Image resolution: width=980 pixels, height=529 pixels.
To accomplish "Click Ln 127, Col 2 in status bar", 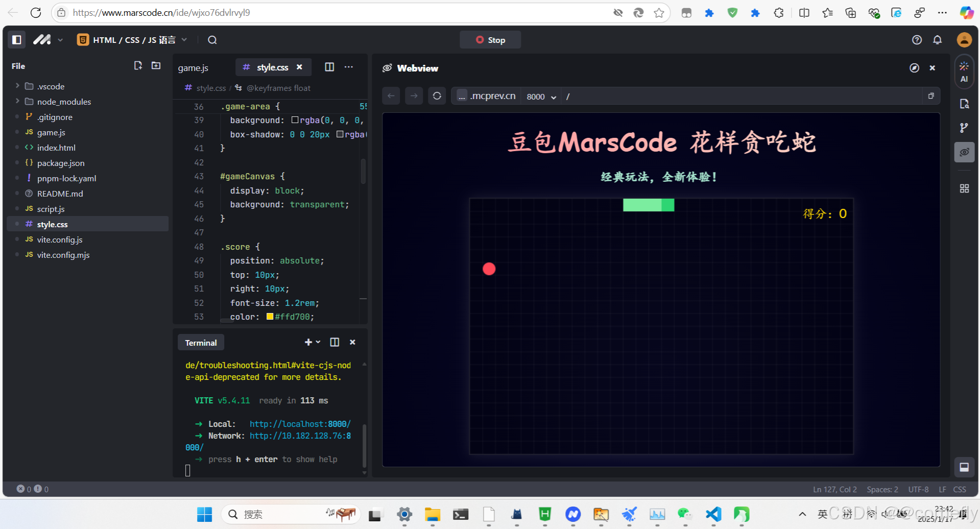I will (x=834, y=489).
